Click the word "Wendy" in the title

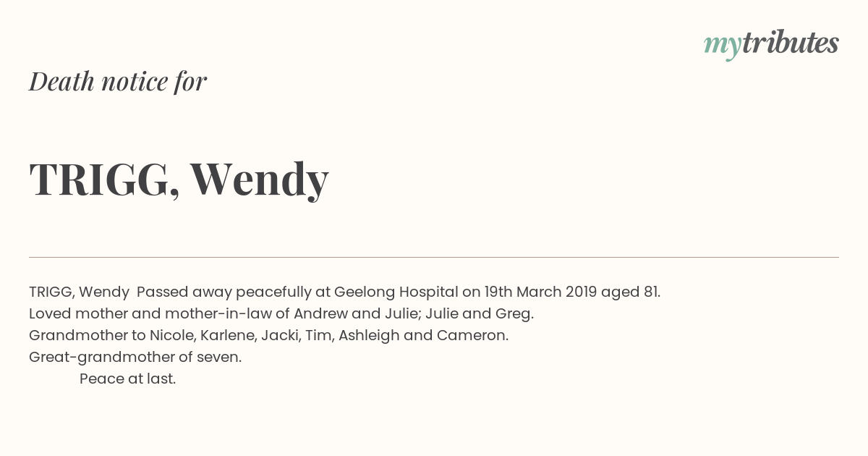click(x=260, y=180)
